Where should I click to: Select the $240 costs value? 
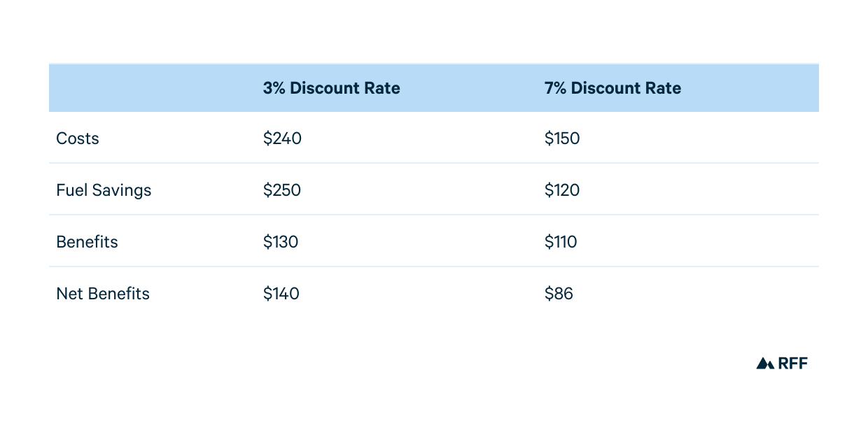point(282,138)
